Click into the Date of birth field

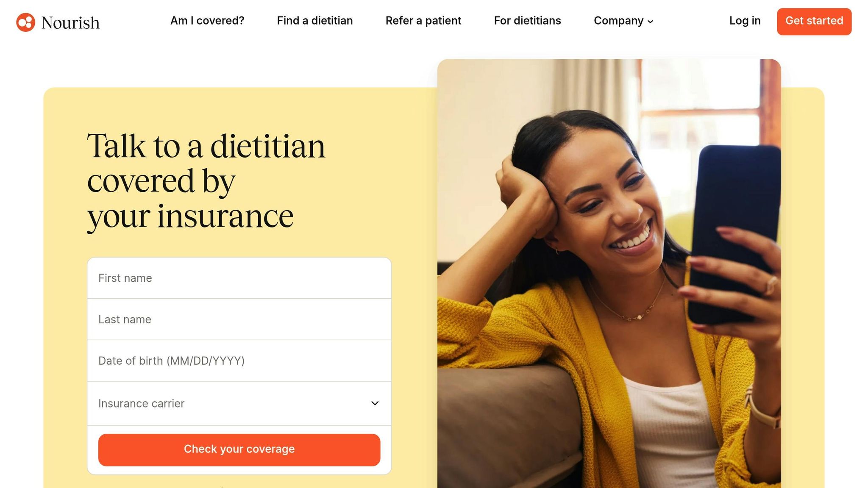239,360
